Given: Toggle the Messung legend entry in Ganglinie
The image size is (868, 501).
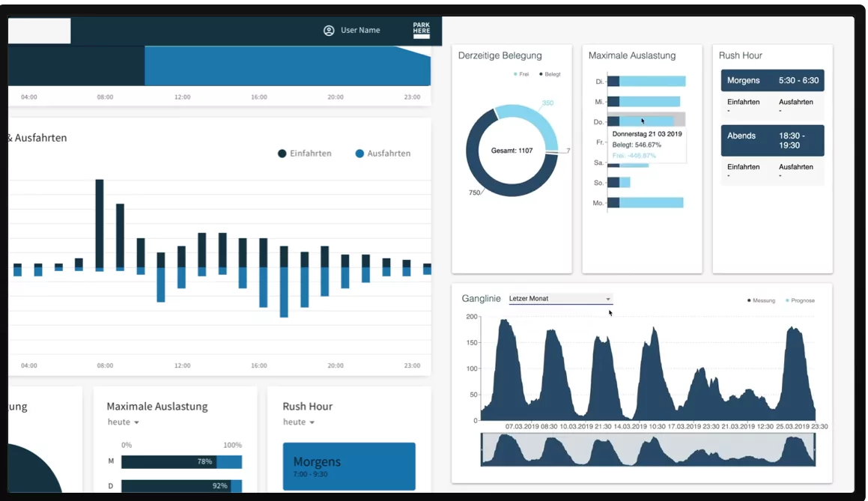Looking at the screenshot, I should point(761,300).
